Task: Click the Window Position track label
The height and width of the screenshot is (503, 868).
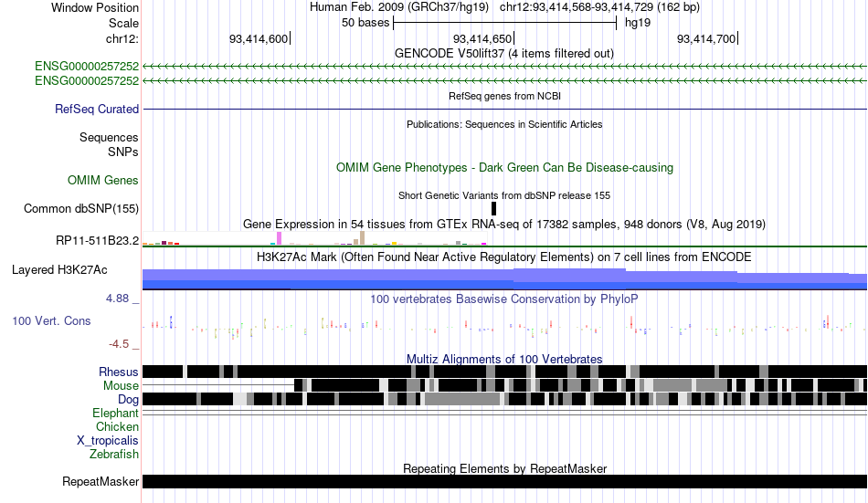Action: click(x=95, y=7)
